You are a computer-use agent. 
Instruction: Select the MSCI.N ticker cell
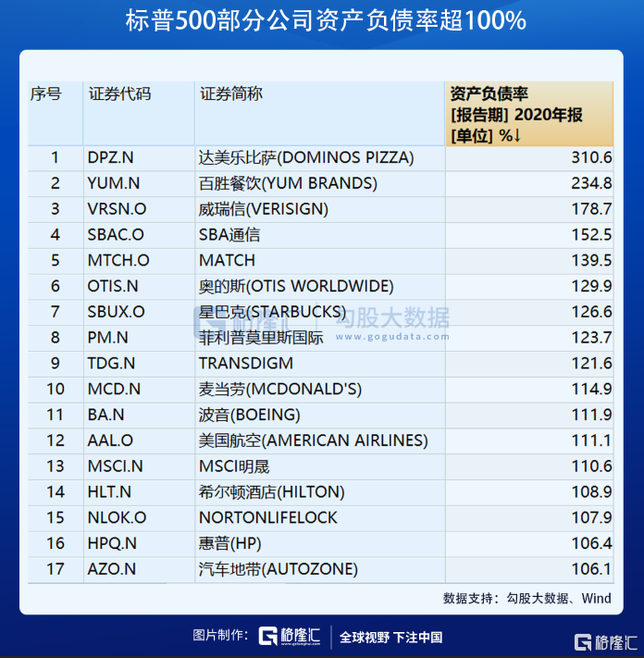[x=139, y=466]
